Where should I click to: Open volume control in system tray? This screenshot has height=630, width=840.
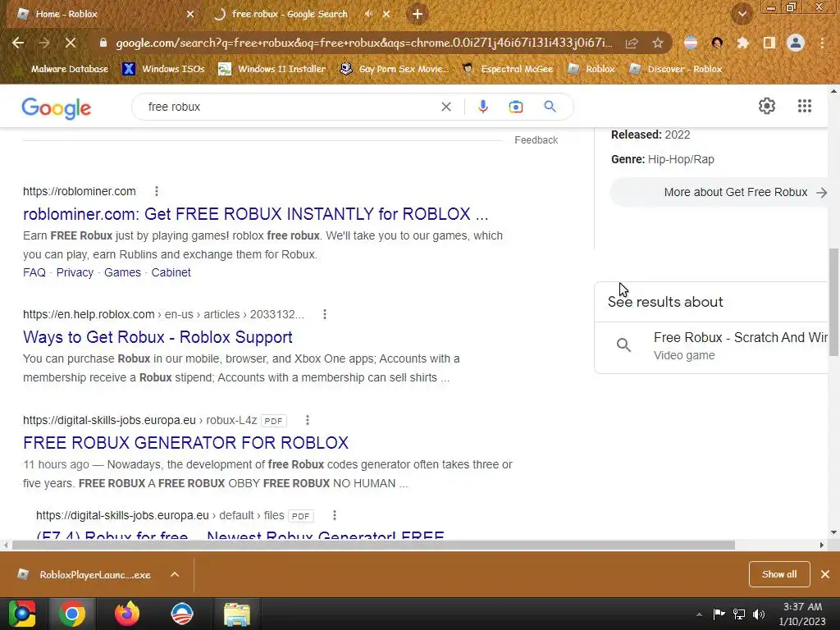click(x=759, y=614)
